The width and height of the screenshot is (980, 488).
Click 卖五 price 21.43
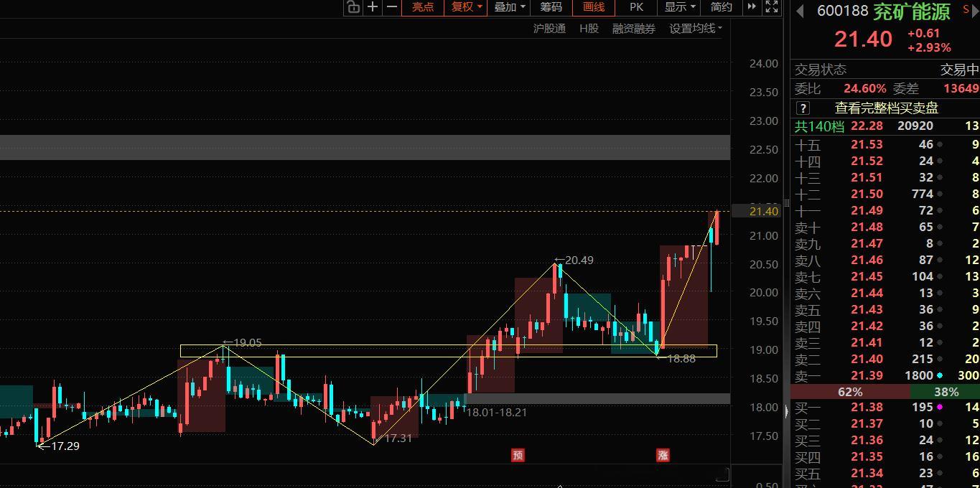point(867,310)
